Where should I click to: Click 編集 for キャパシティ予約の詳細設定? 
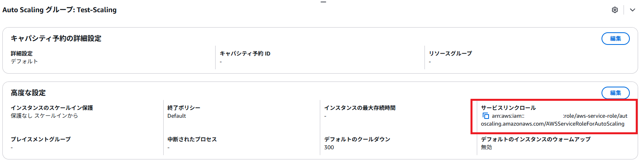[x=615, y=39]
